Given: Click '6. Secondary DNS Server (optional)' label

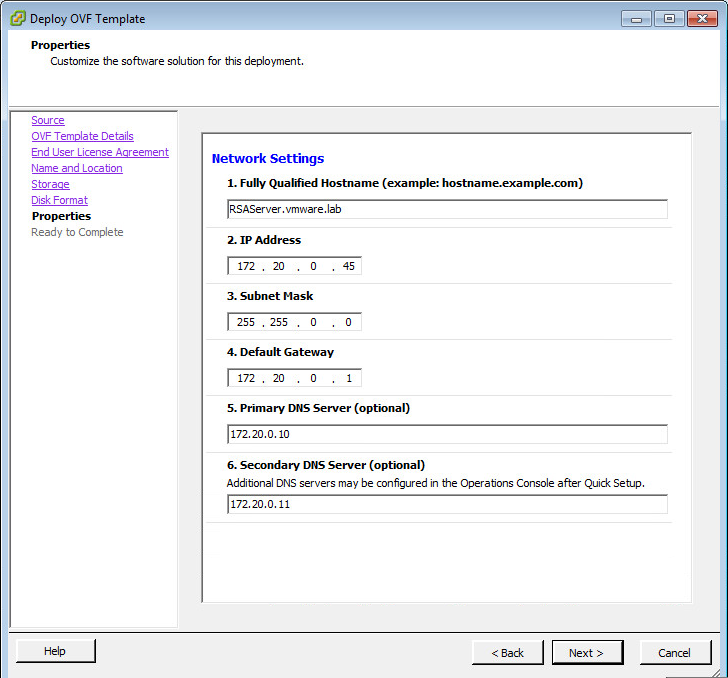Looking at the screenshot, I should (x=325, y=465).
